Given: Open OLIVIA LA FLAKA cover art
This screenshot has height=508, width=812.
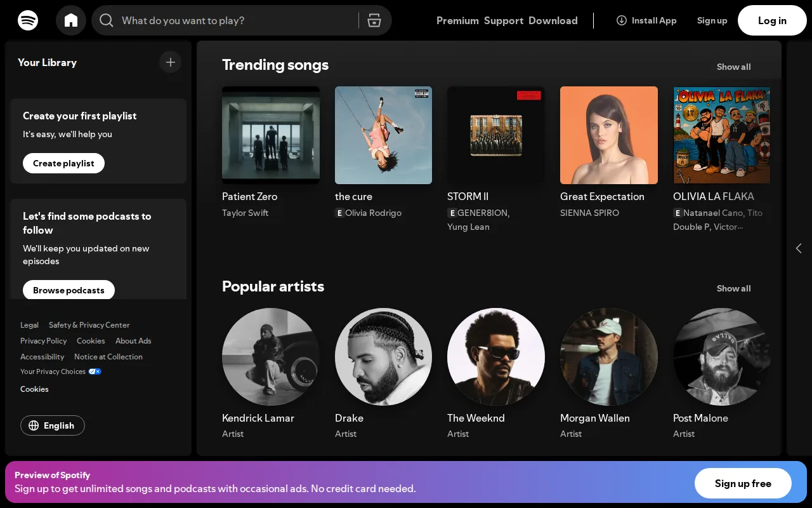Looking at the screenshot, I should point(722,135).
